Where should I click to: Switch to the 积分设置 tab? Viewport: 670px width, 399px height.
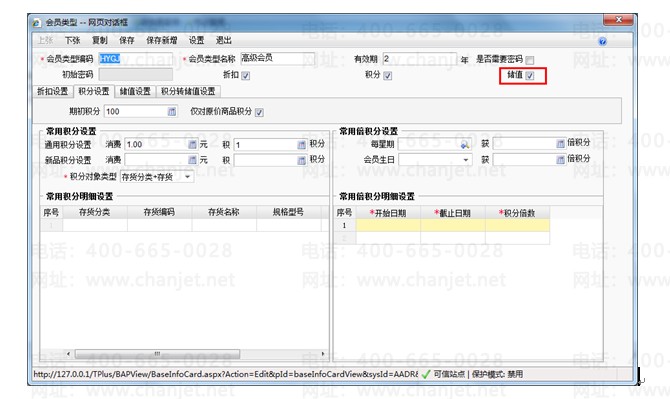coord(94,91)
